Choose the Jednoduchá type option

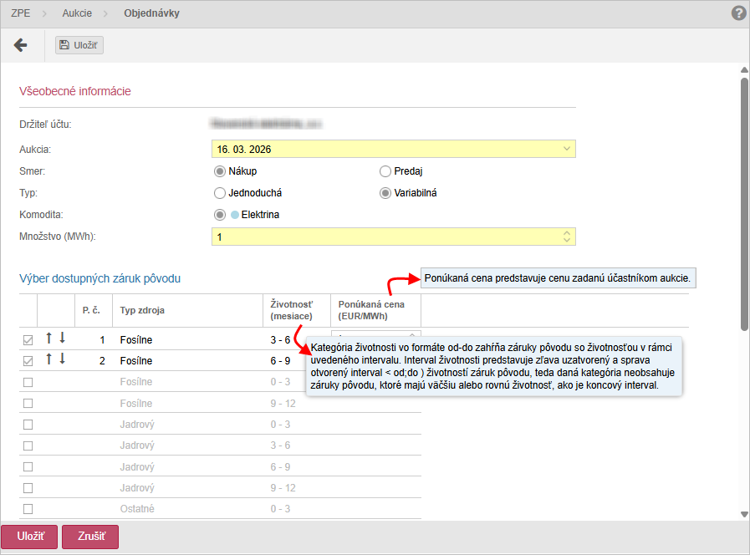pyautogui.click(x=220, y=193)
